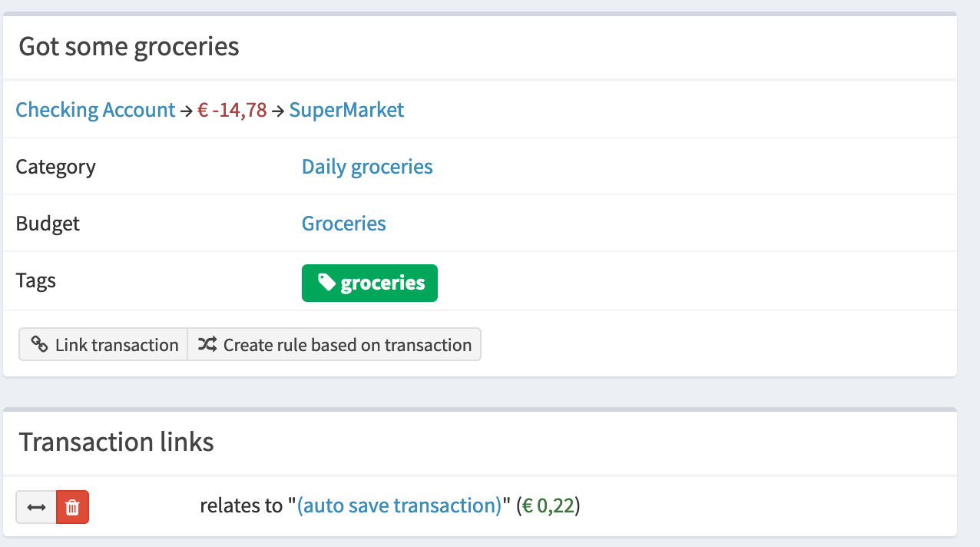Screen dimensions: 980x547
Task: Click the red € -14,78 amount
Action: 232,110
